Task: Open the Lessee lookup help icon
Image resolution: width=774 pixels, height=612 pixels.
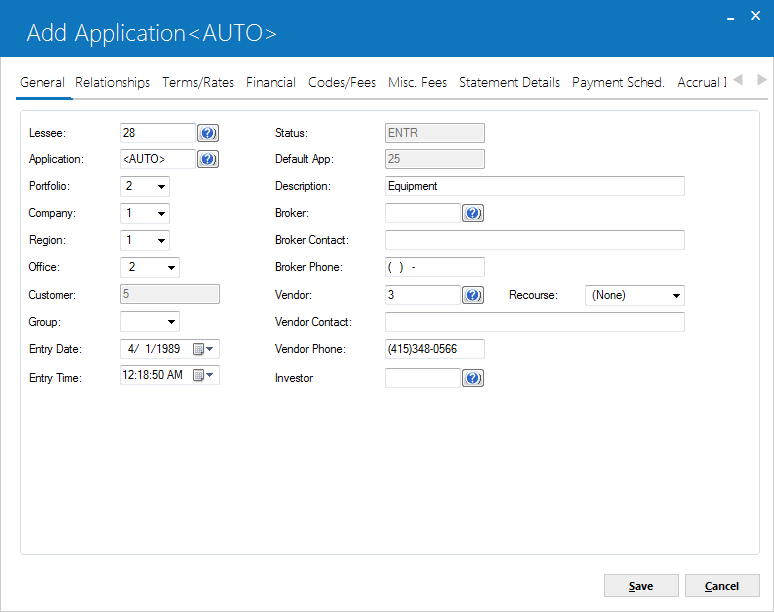Action: (x=208, y=133)
